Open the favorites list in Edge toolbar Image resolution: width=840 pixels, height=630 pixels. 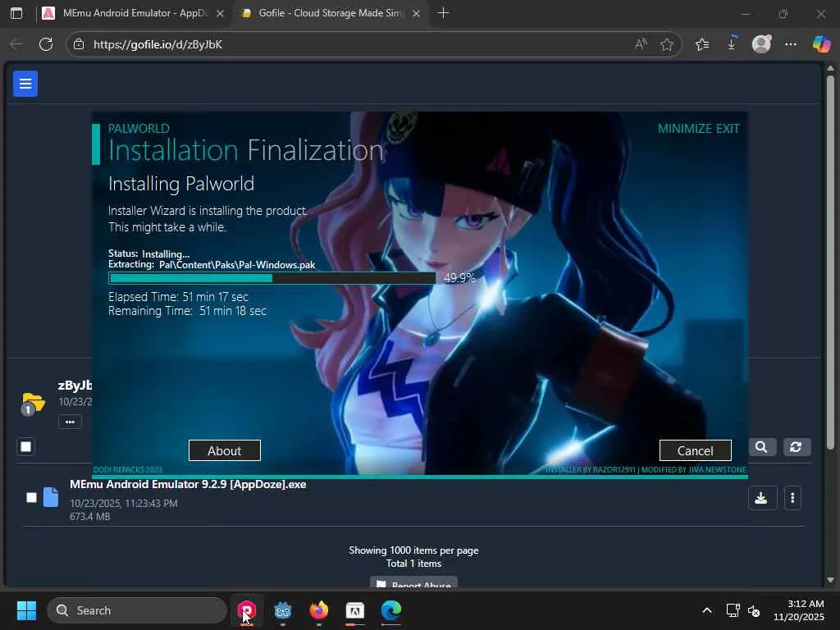[x=702, y=44]
